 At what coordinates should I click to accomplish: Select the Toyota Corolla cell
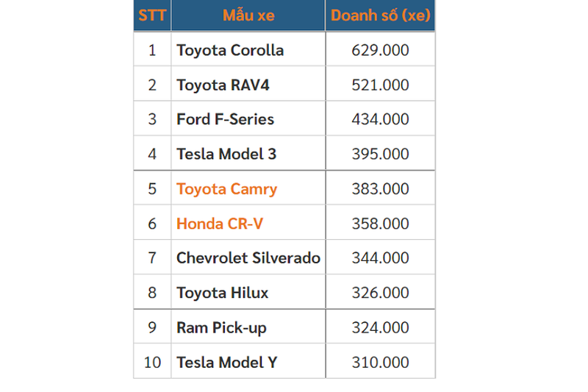pos(230,51)
